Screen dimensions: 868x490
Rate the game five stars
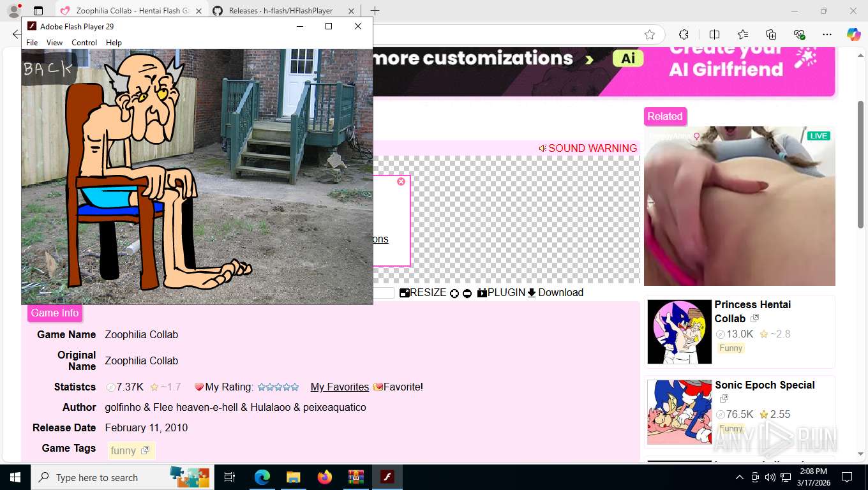294,387
